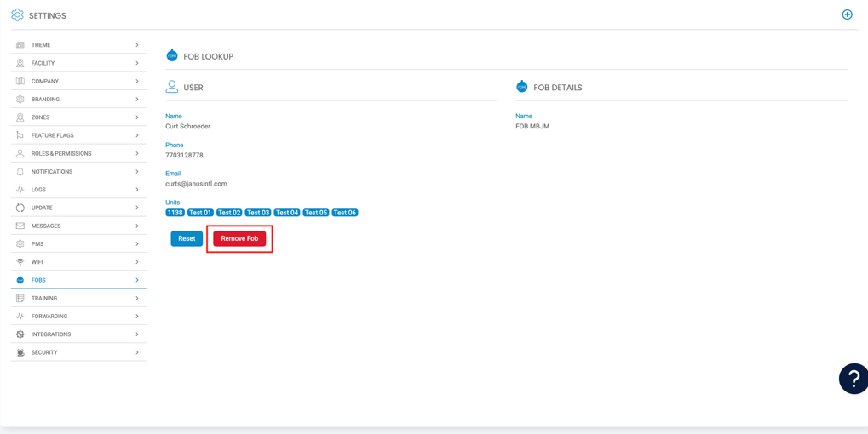
Task: Select the Test 03 unit badge
Action: coord(258,213)
